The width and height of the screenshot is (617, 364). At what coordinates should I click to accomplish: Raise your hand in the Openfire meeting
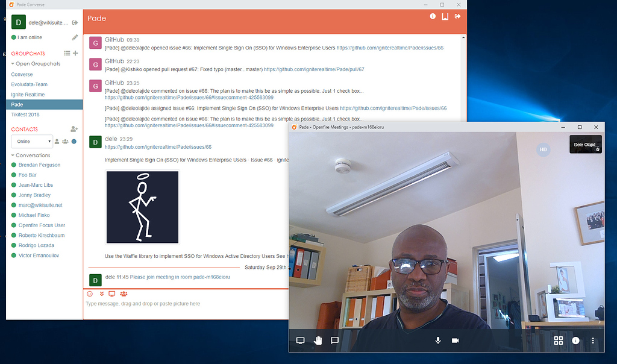coord(318,340)
